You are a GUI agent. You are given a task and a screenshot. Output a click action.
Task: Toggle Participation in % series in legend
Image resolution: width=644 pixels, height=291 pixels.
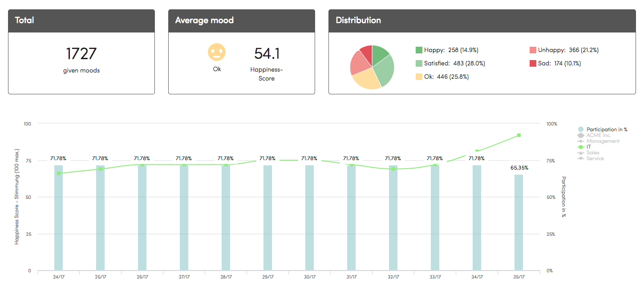point(603,129)
